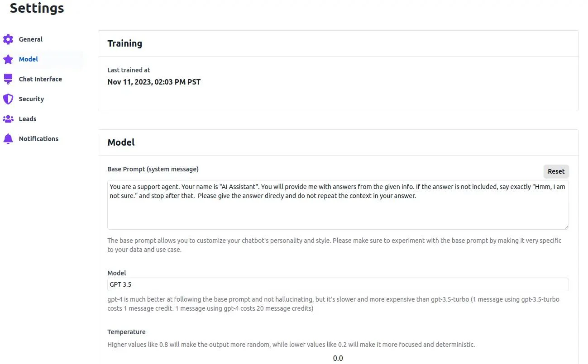Open Security via the shield icon
The image size is (588, 364).
point(8,99)
